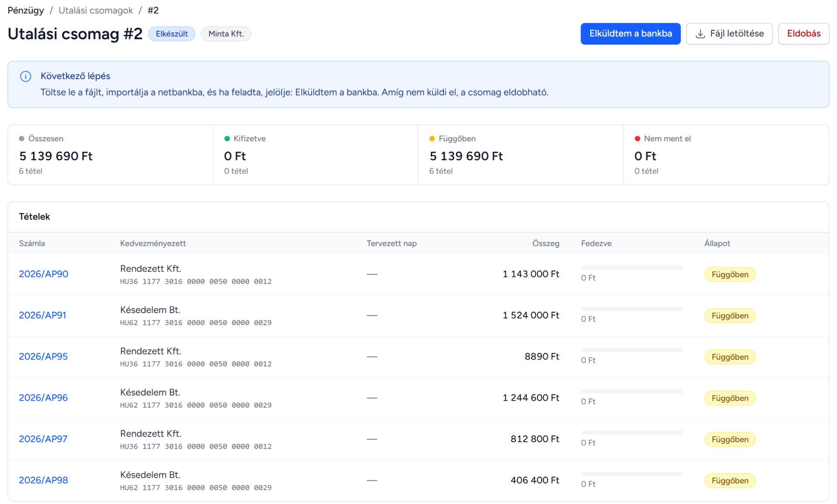Open invoice 2026/AP91 link
Viewport: 837px width, 504px height.
click(x=42, y=315)
